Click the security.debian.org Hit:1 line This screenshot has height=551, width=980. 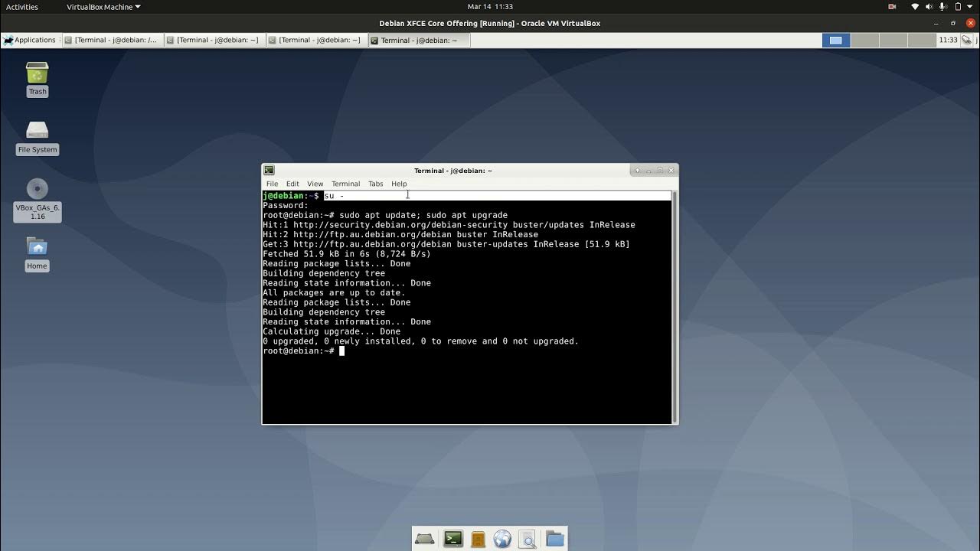pos(449,225)
